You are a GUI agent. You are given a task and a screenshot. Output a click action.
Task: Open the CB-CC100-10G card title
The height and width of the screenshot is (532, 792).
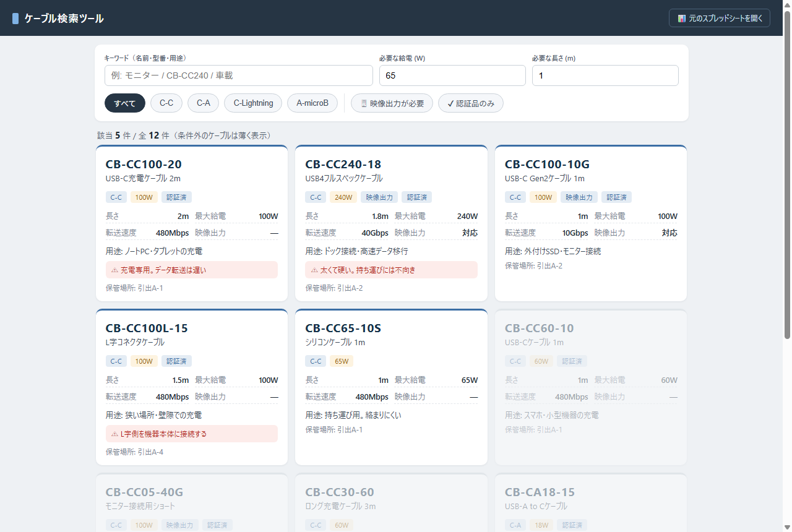tap(547, 164)
